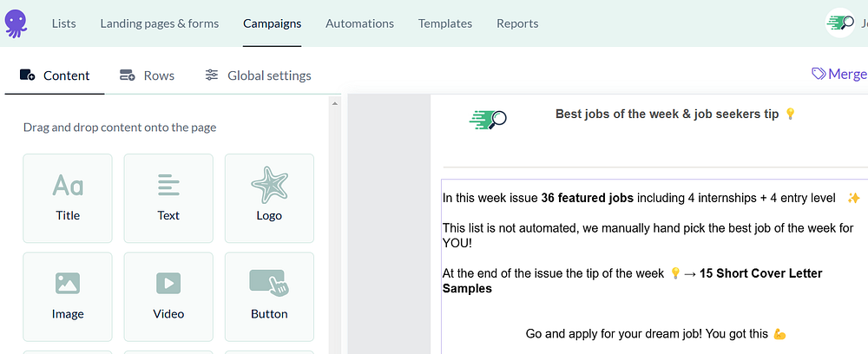The image size is (868, 354).
Task: Pick the Image content block
Action: [x=68, y=296]
